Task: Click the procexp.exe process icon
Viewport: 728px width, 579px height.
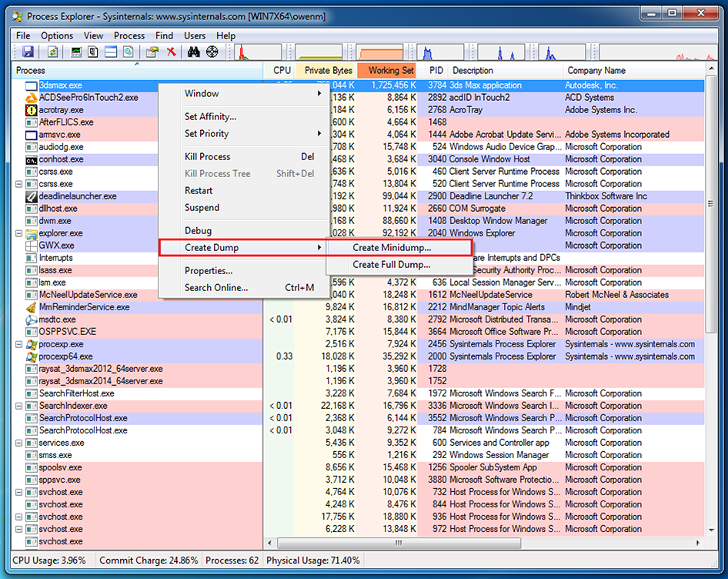Action: pos(31,344)
